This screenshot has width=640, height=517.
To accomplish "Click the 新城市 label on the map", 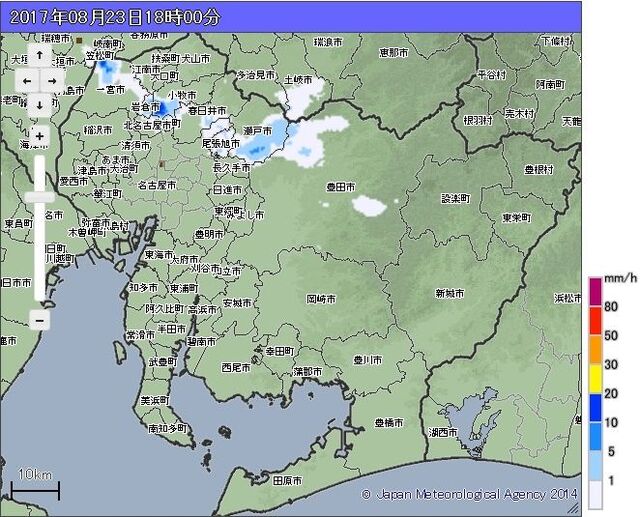I will click(449, 293).
